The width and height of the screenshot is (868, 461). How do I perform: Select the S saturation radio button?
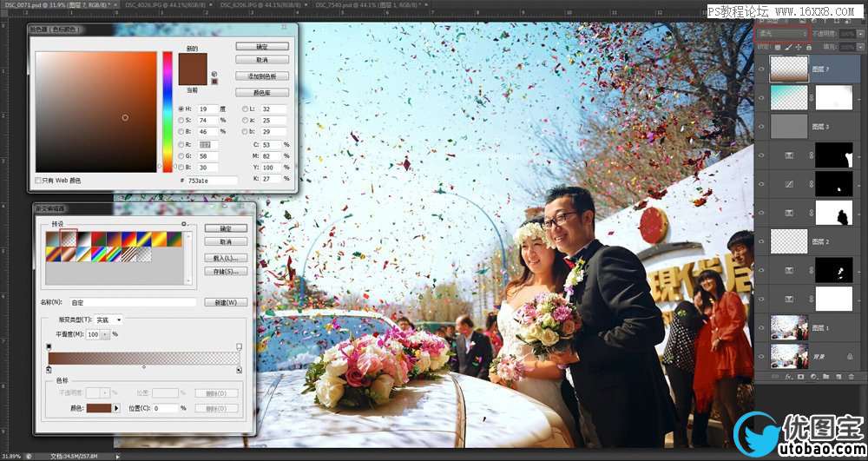[x=181, y=120]
